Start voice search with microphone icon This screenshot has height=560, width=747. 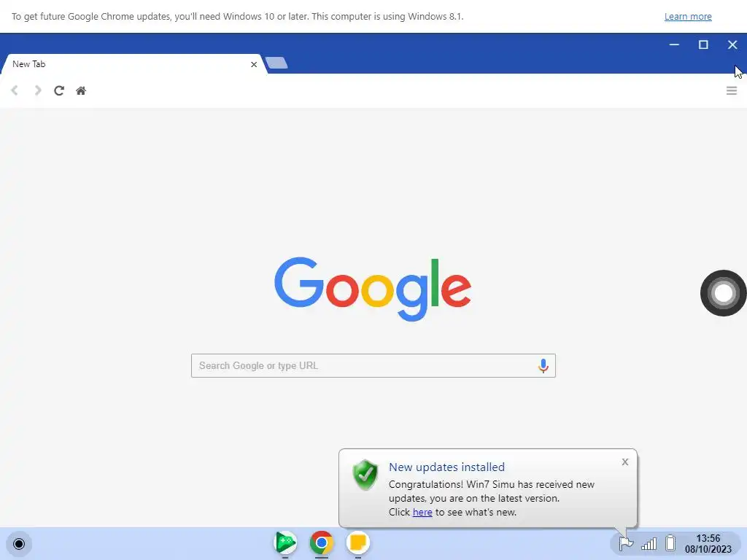point(543,366)
